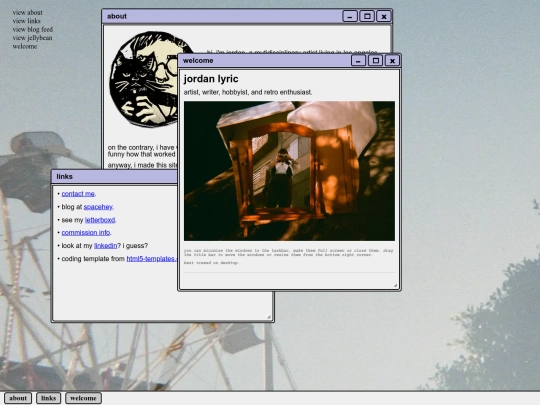Click 'view about' in the sidebar
The height and width of the screenshot is (405, 540).
coord(28,12)
